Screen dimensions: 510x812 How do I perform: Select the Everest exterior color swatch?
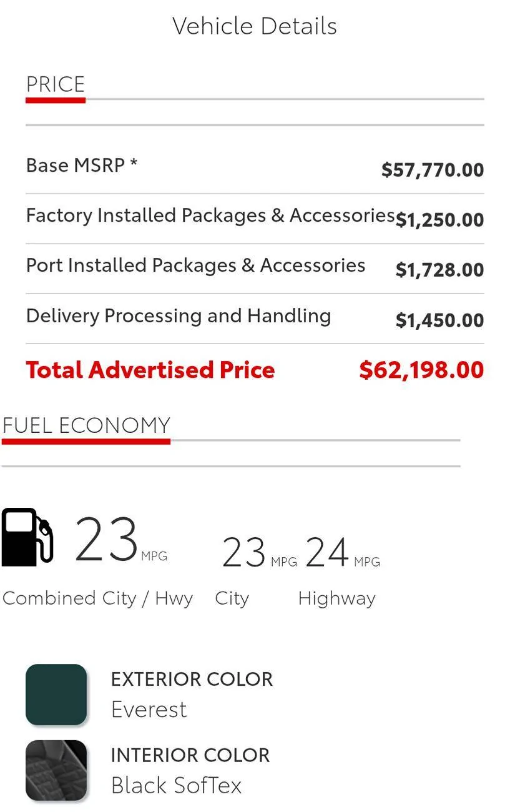(56, 695)
